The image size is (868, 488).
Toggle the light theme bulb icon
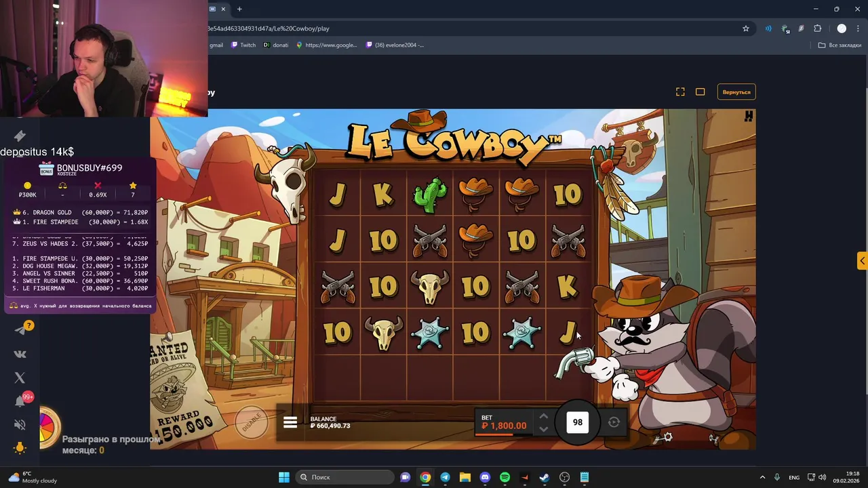point(20,447)
